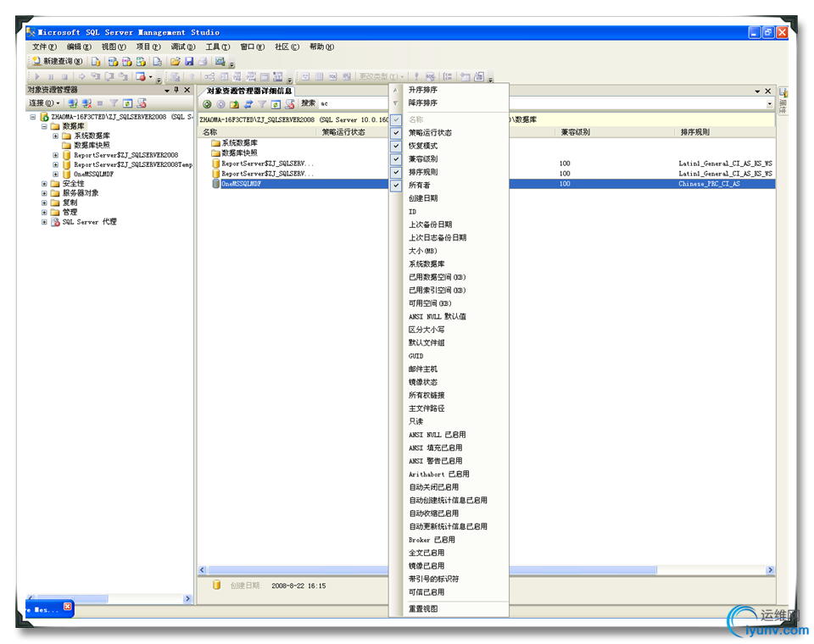
Task: Expand the 系统数据库 tree node
Action: (x=56, y=136)
